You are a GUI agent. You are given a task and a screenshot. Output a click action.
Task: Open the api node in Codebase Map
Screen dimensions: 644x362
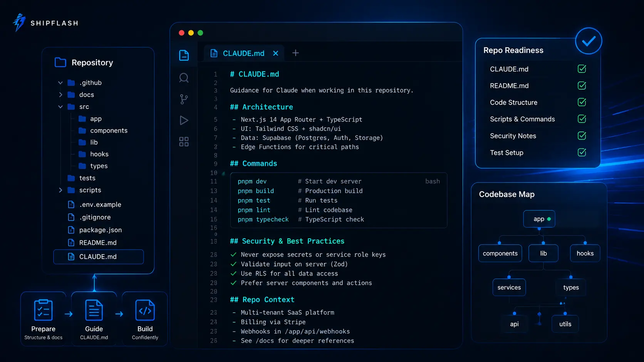(x=514, y=324)
